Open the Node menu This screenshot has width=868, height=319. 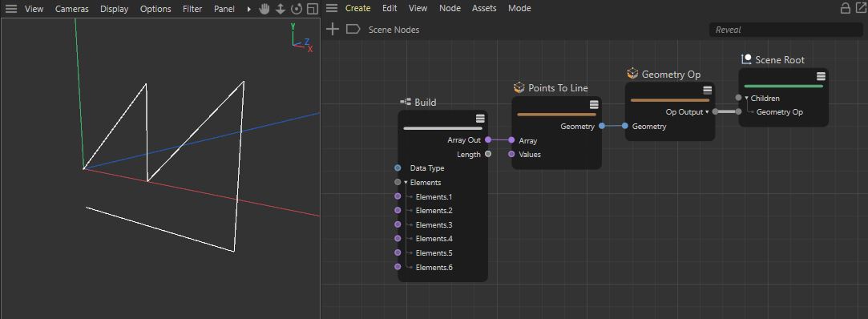pyautogui.click(x=450, y=8)
